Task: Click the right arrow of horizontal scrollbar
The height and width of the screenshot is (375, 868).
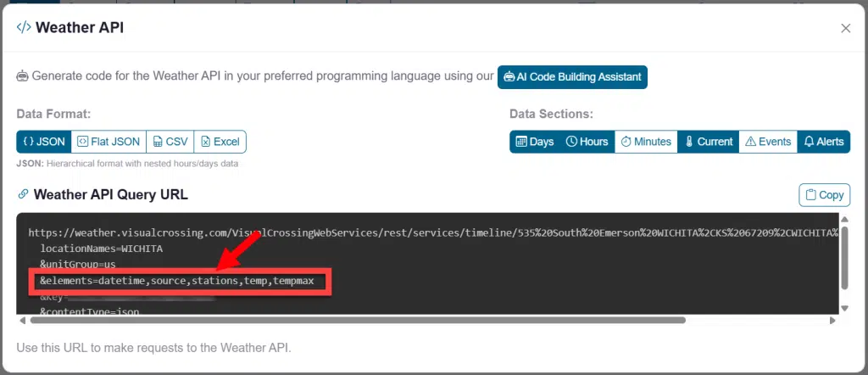Action: coord(832,320)
